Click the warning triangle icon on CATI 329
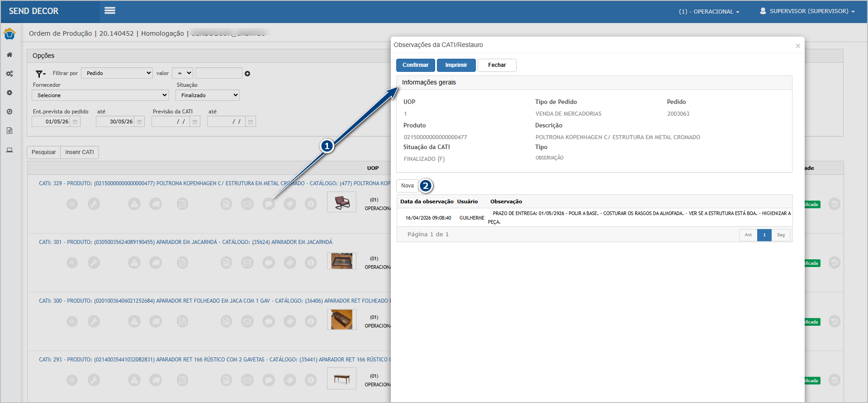868x403 pixels. click(134, 204)
